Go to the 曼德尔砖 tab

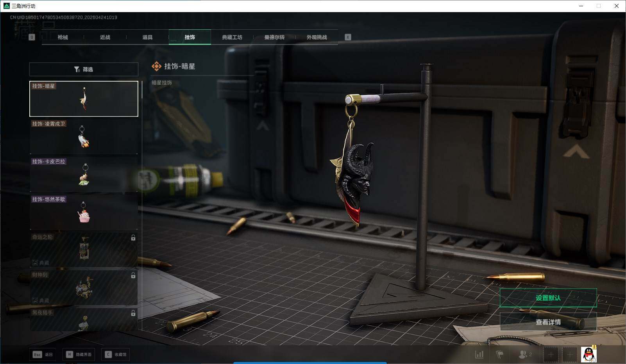[274, 37]
